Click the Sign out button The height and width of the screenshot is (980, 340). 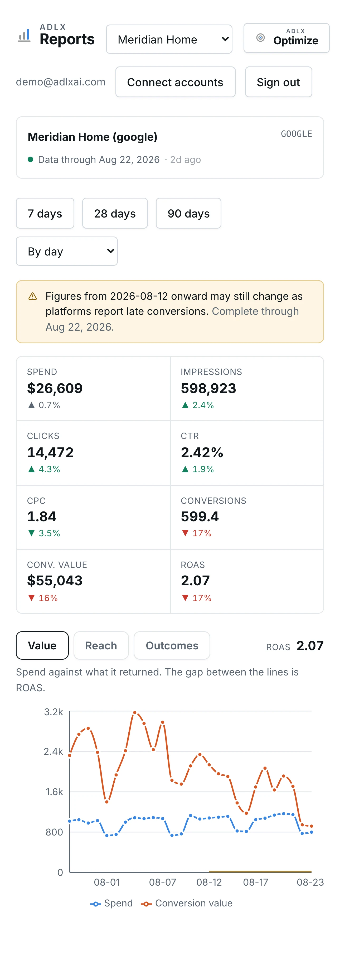click(278, 82)
